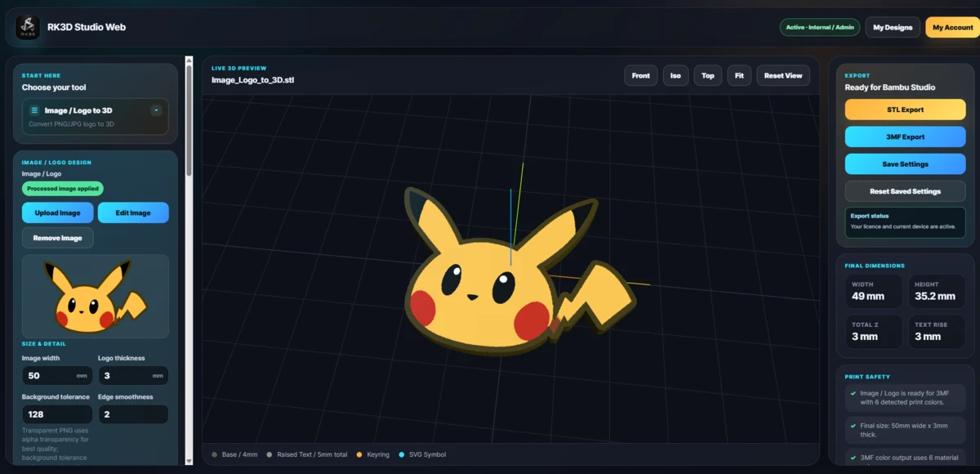Screen dimensions: 980x474
Task: Click the RK3D logo icon
Action: pos(28,28)
